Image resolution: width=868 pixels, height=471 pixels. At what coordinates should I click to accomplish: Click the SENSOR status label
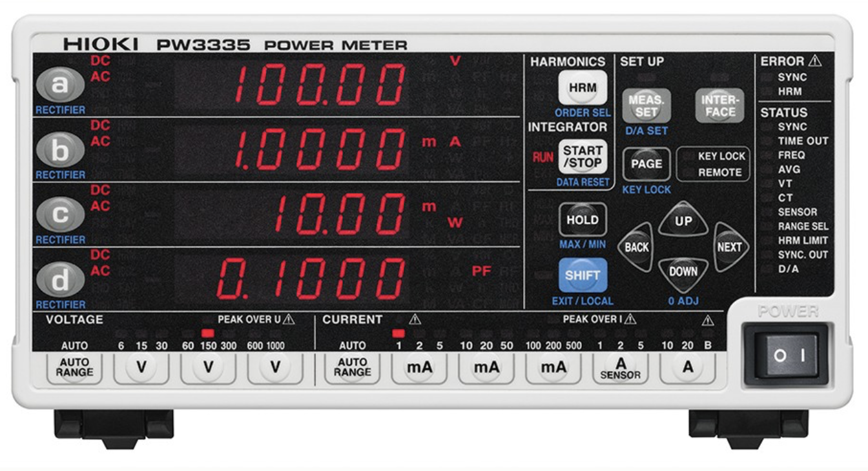(797, 212)
